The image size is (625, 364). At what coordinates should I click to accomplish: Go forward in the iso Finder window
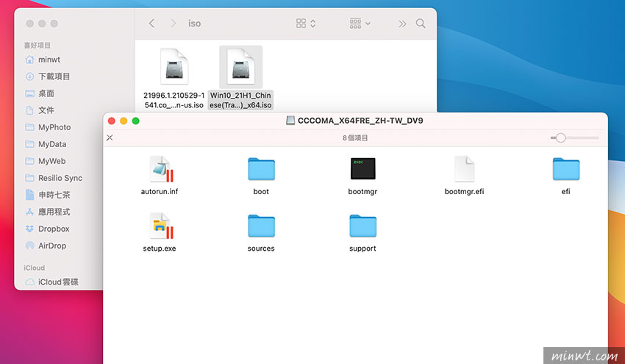[x=173, y=24]
